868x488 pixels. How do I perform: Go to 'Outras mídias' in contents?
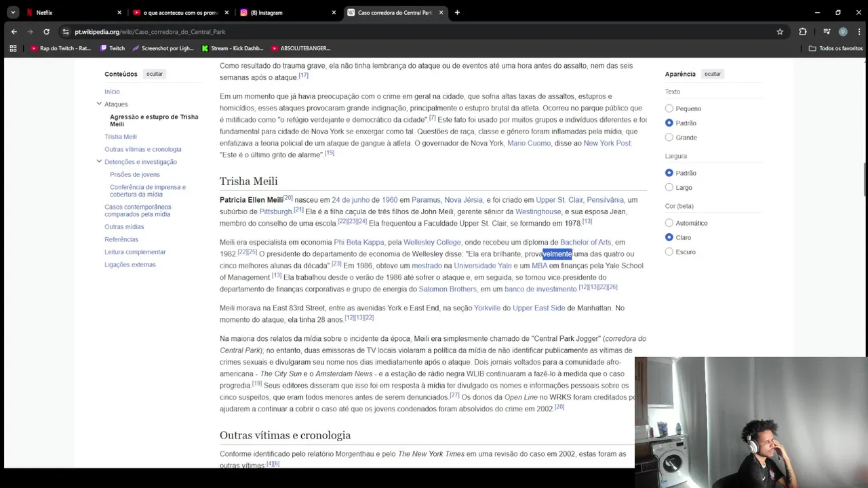[x=124, y=227]
